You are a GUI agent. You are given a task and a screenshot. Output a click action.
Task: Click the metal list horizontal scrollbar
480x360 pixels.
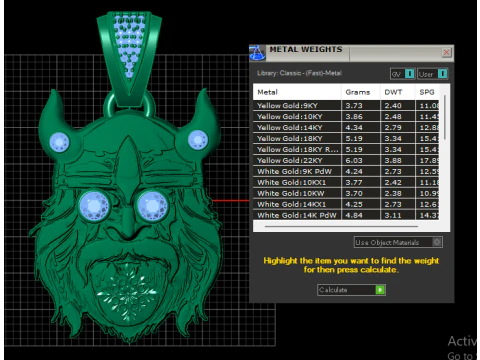(x=341, y=226)
